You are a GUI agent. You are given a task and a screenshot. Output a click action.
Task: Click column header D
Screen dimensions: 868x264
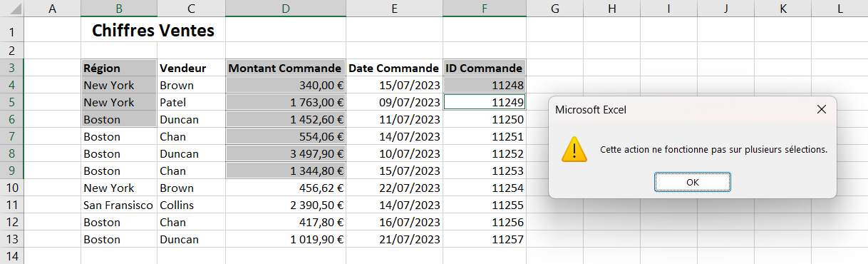[x=286, y=9]
